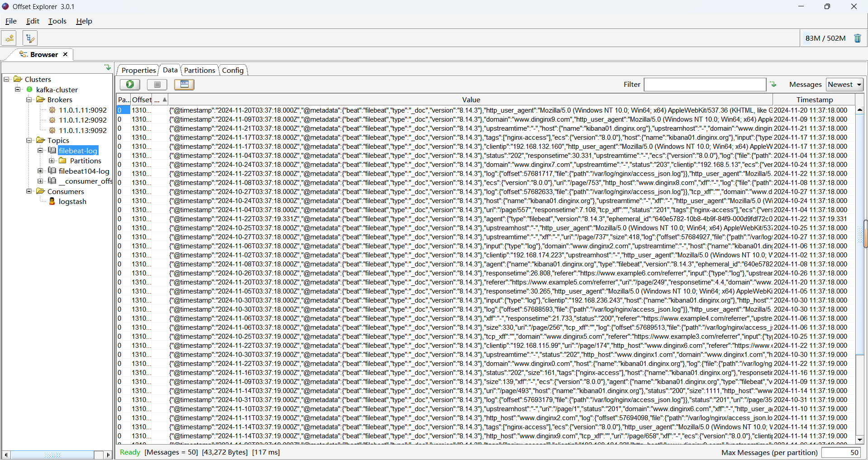Select row with timestamp 2024-11-22 11:37:19.331

486,219
